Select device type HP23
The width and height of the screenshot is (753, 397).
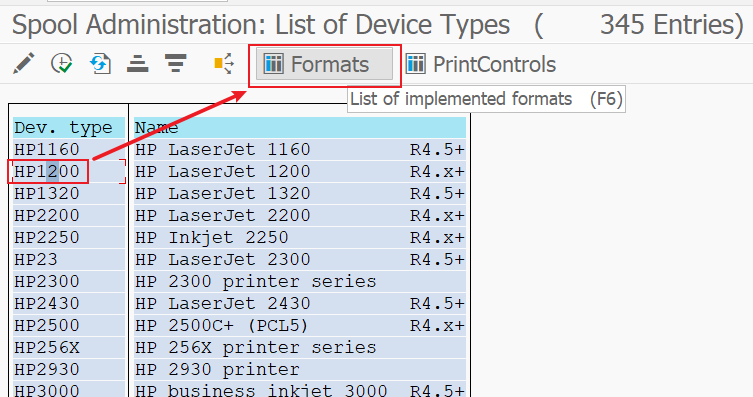click(x=36, y=260)
